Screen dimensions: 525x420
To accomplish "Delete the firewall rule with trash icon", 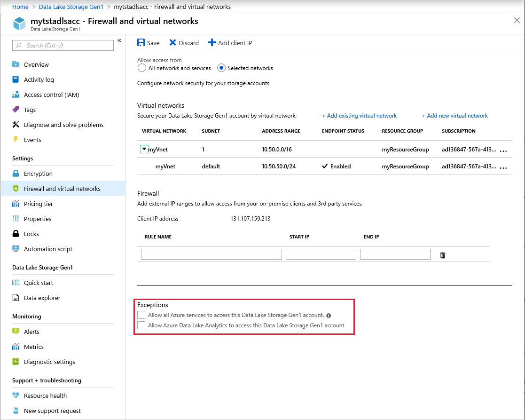I will [x=442, y=255].
